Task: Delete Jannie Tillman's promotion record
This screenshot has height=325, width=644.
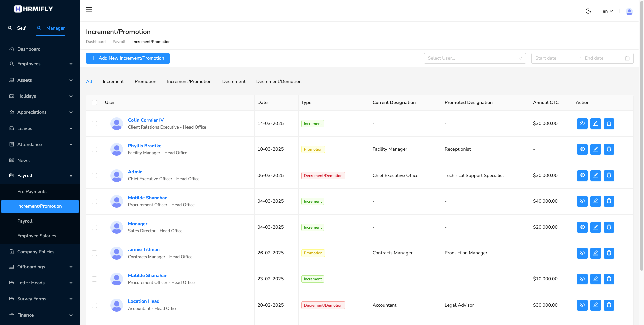Action: pyautogui.click(x=609, y=253)
